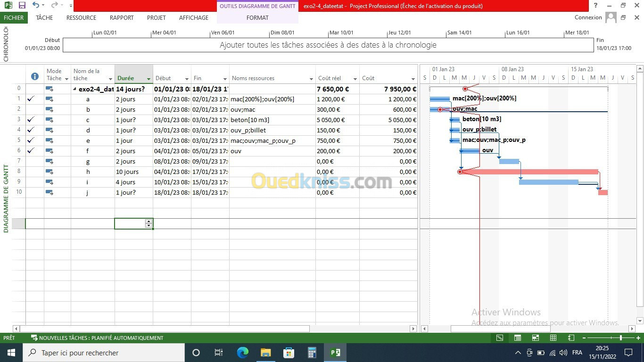Open the Noms ressources filter dropdown
Screen dimensions: 644x362
click(311, 79)
